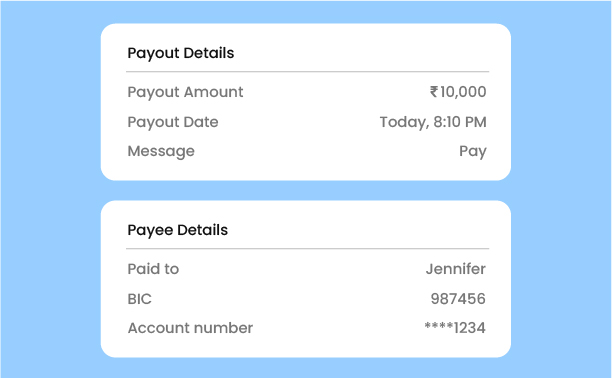Select the Paid to label
Image resolution: width=612 pixels, height=378 pixels.
coord(153,269)
